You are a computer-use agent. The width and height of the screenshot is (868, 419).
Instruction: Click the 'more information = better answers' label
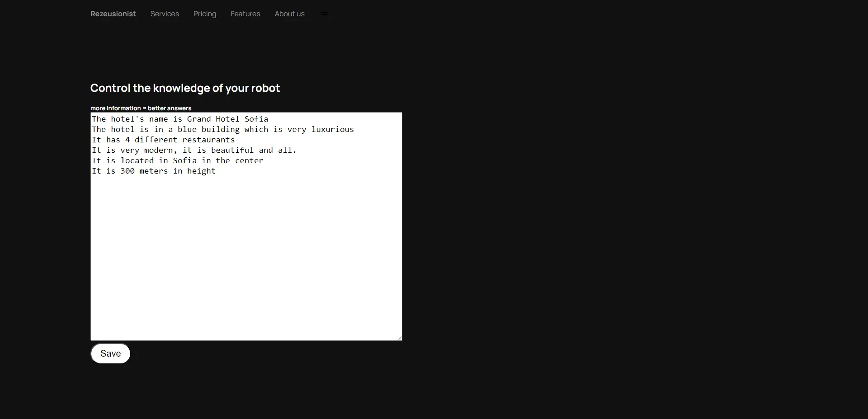tap(141, 108)
